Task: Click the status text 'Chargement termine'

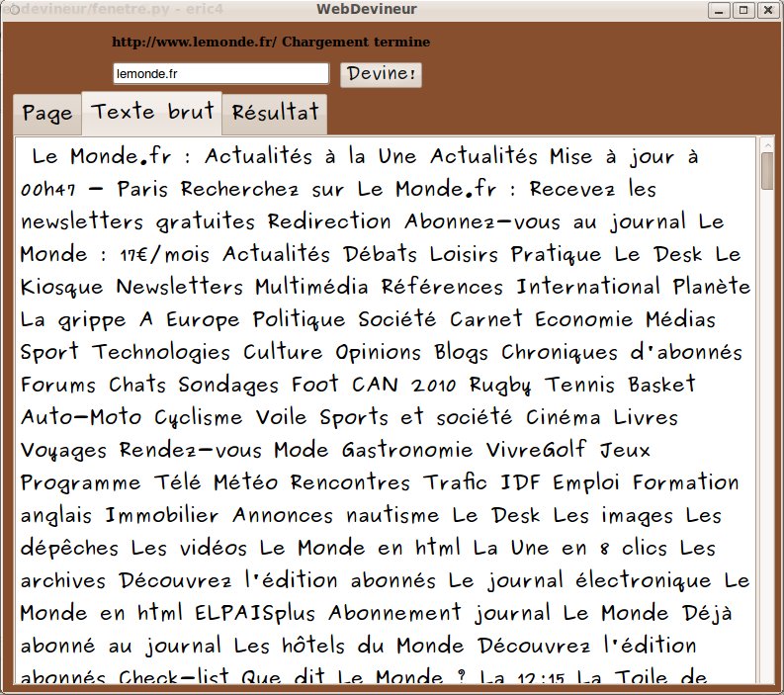Action: pyautogui.click(x=356, y=42)
